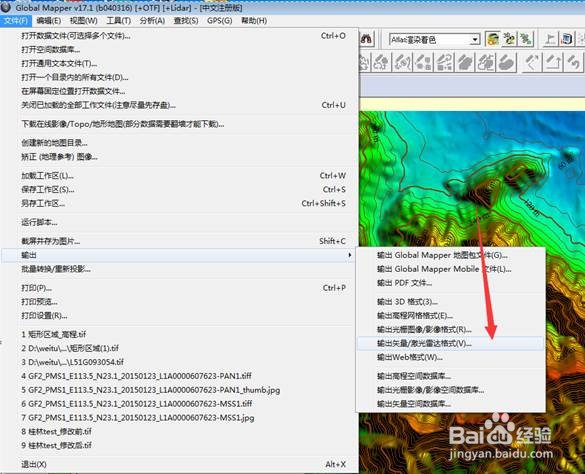This screenshot has width=585, height=474.
Task: Open the 视图(W) menu
Action: pyautogui.click(x=84, y=21)
